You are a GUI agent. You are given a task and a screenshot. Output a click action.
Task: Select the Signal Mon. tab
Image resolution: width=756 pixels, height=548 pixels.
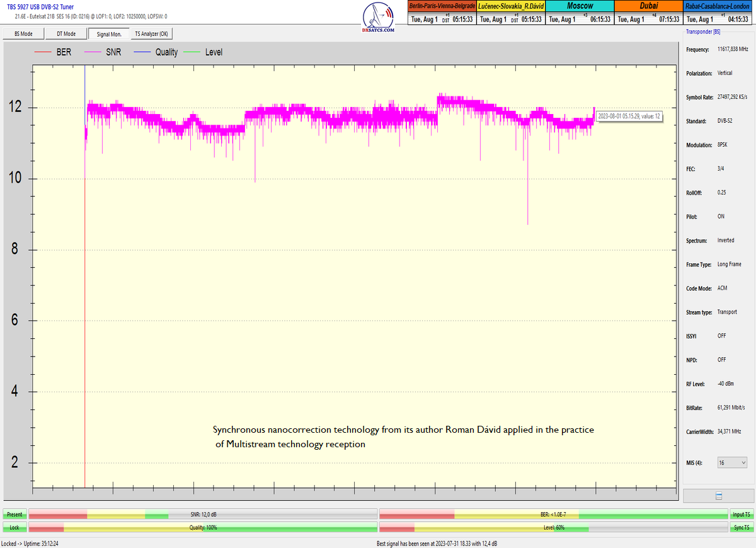[x=109, y=34]
